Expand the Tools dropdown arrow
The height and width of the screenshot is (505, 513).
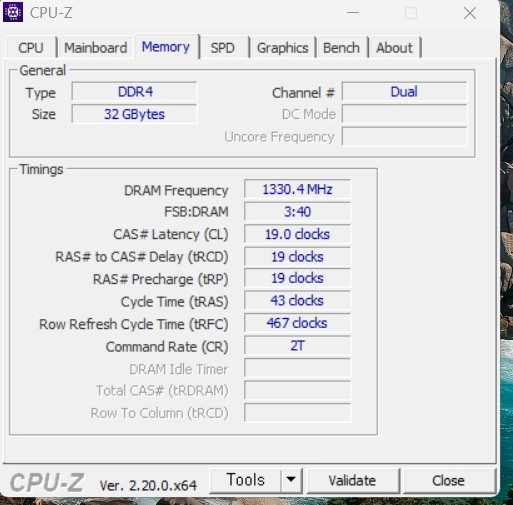(x=291, y=480)
